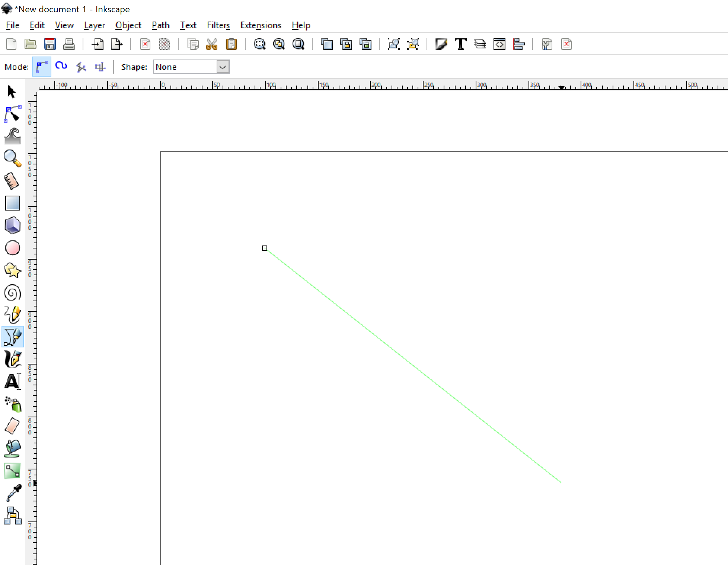
Task: Select the Star and polygon tool
Action: coord(12,270)
